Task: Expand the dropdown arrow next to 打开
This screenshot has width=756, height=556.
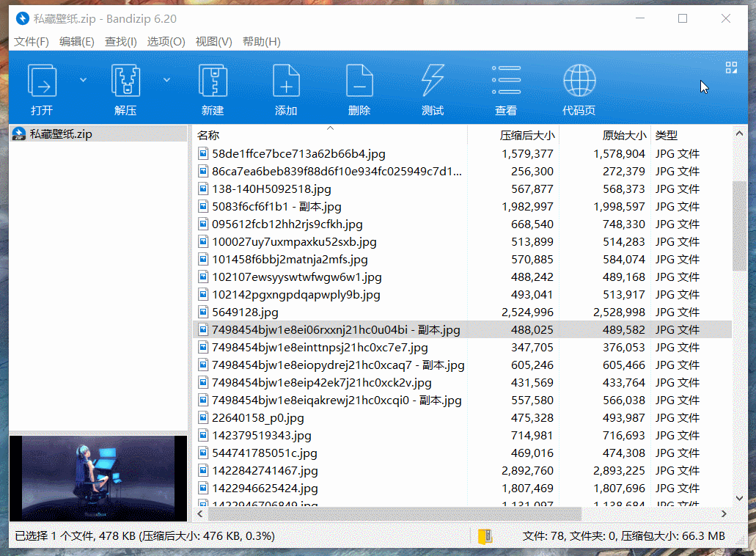Action: coord(83,79)
